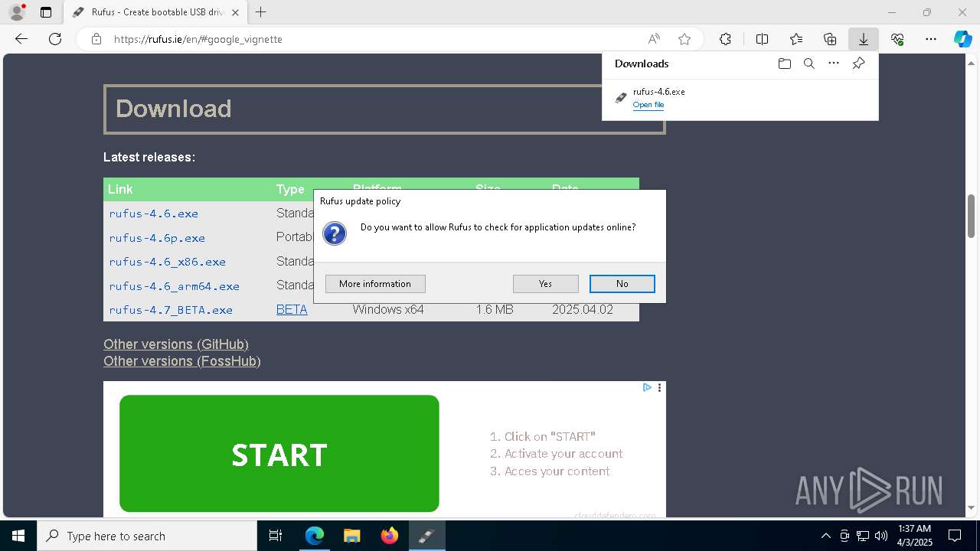Click scrollbar down arrow on page
The width and height of the screenshot is (980, 551).
(x=971, y=507)
